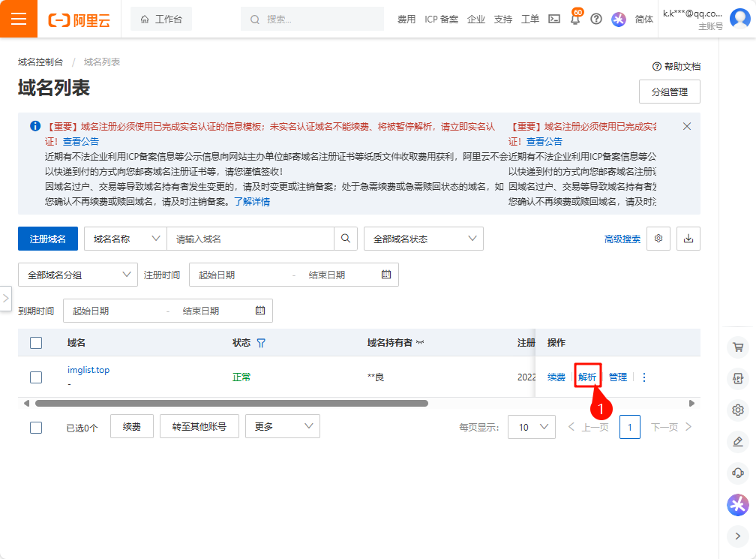Open the Cloud Shell terminal icon
Viewport: 756px width, 559px height.
click(x=554, y=19)
